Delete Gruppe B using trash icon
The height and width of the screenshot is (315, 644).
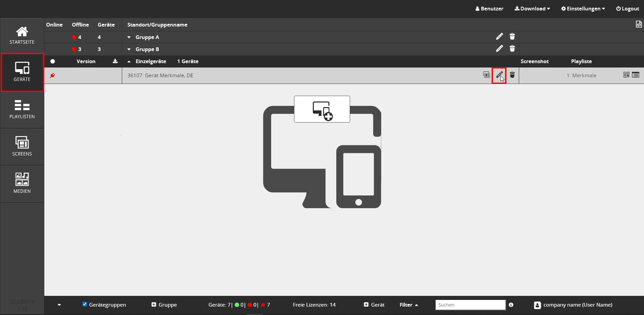pos(512,49)
